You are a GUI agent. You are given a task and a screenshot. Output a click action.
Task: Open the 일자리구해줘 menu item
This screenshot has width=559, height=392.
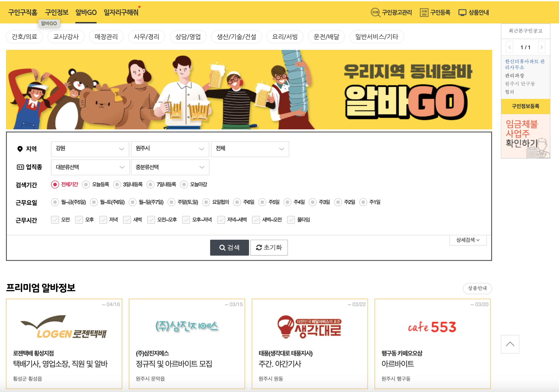(x=121, y=12)
